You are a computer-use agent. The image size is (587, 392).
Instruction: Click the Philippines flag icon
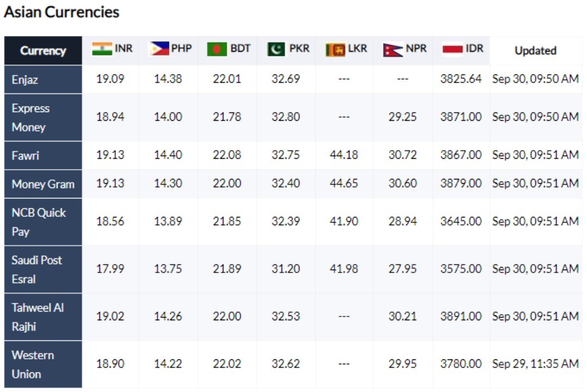tap(159, 49)
